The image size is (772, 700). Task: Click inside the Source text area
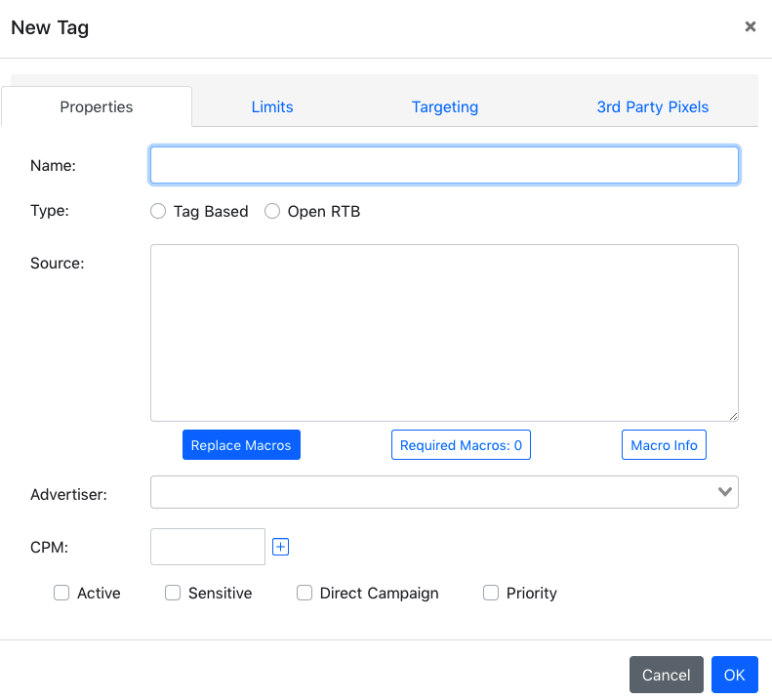coord(444,333)
